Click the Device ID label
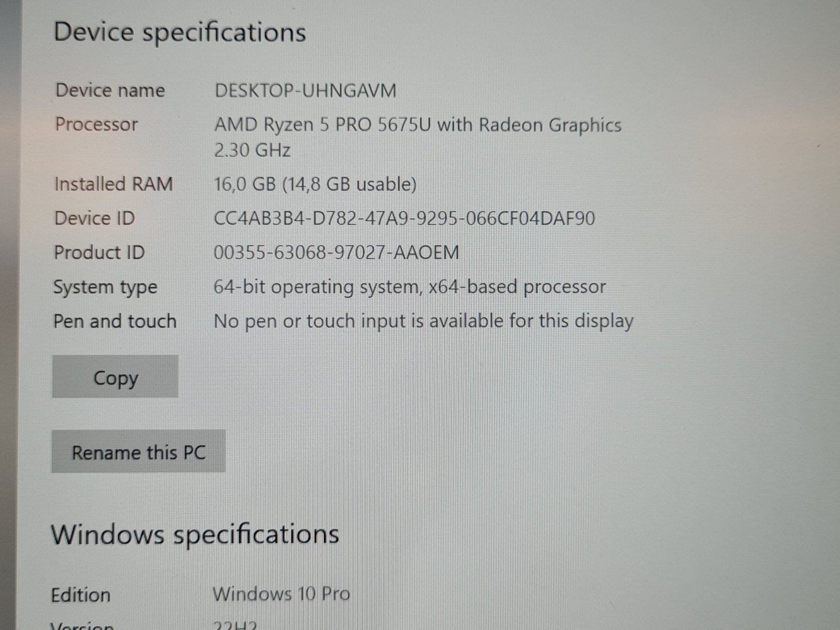The image size is (840, 630). (95, 218)
